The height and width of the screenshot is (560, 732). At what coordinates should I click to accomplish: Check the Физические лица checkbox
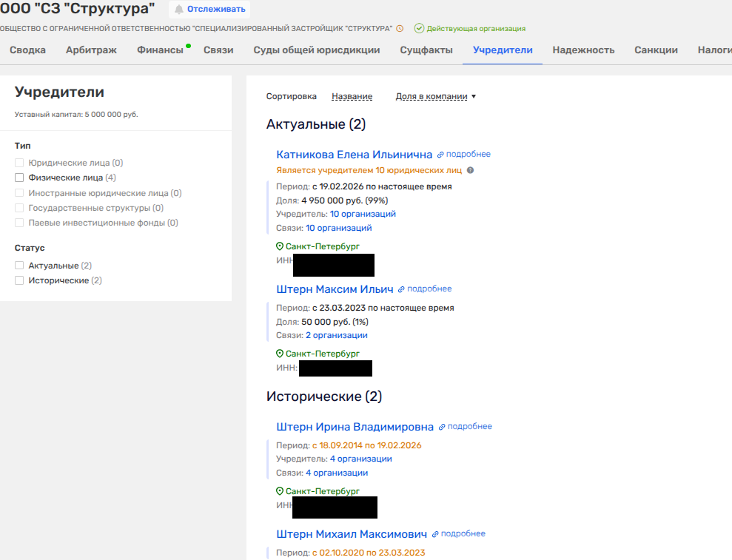(19, 178)
